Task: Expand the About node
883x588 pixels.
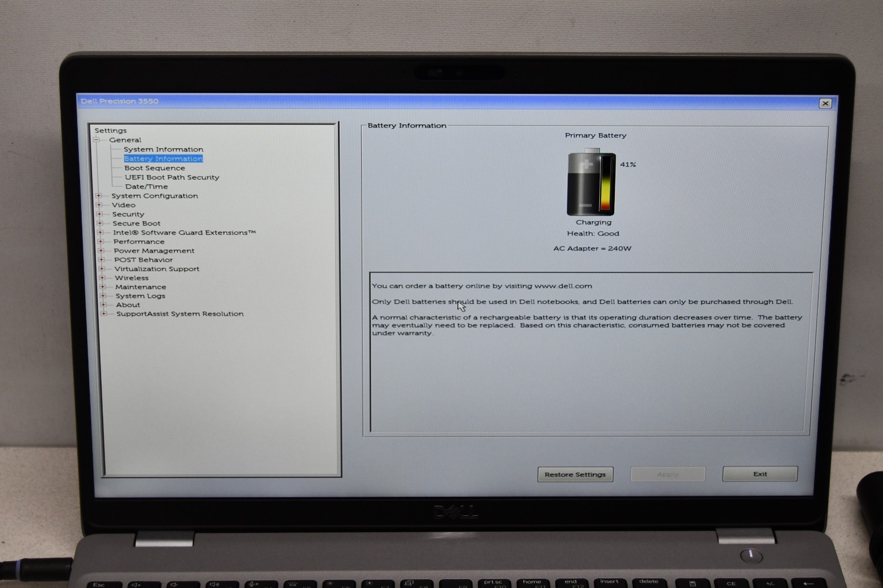Action: 103,304
